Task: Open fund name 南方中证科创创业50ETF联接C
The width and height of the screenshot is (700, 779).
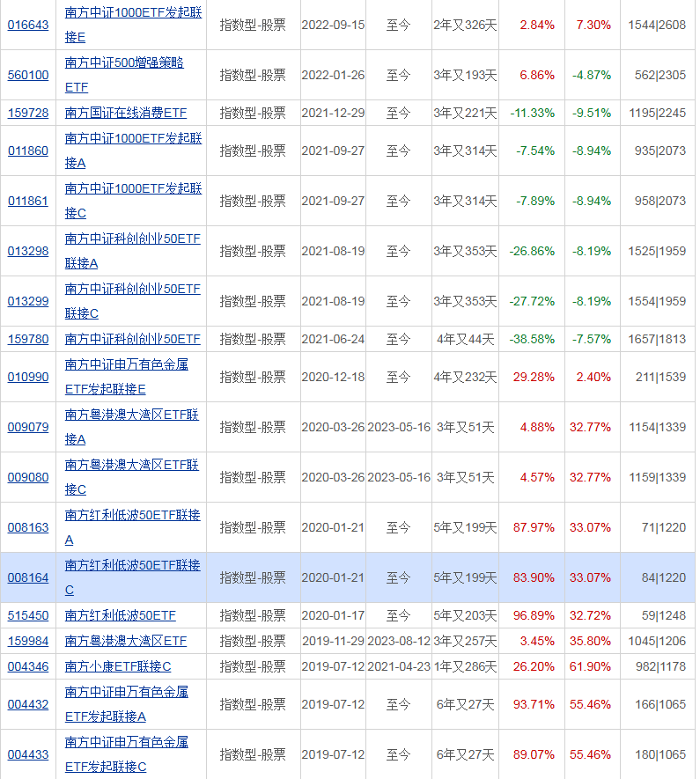Action: pos(133,301)
